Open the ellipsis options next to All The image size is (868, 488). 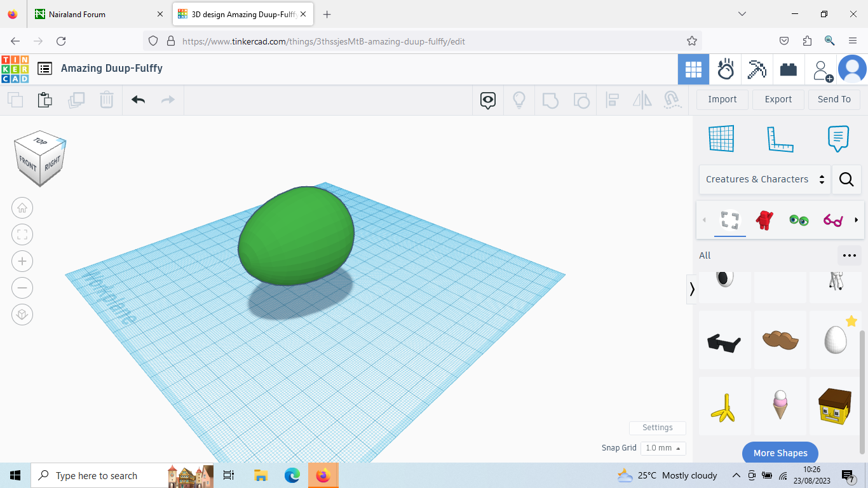coord(849,255)
